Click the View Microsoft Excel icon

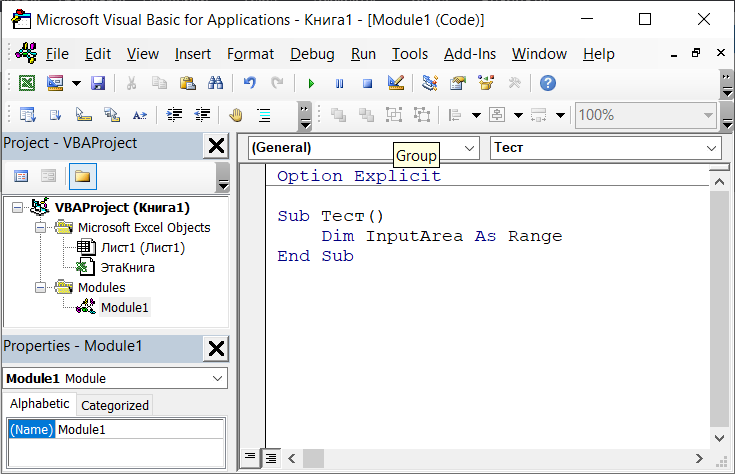27,83
